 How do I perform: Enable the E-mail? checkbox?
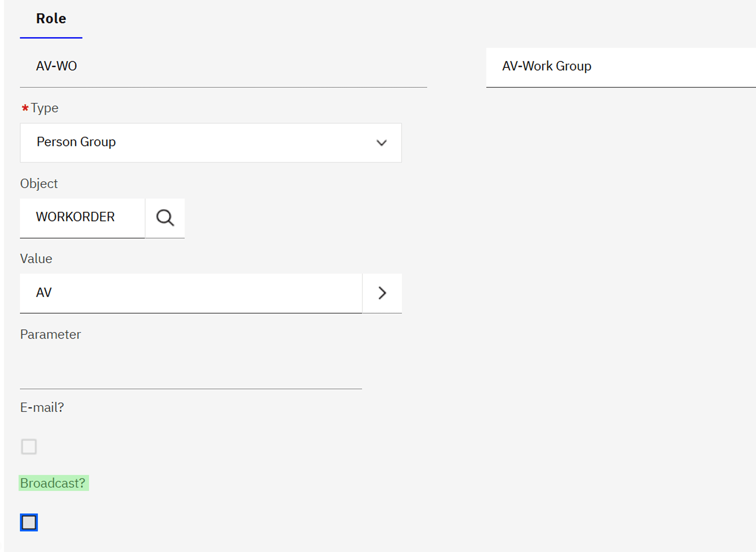pyautogui.click(x=29, y=446)
